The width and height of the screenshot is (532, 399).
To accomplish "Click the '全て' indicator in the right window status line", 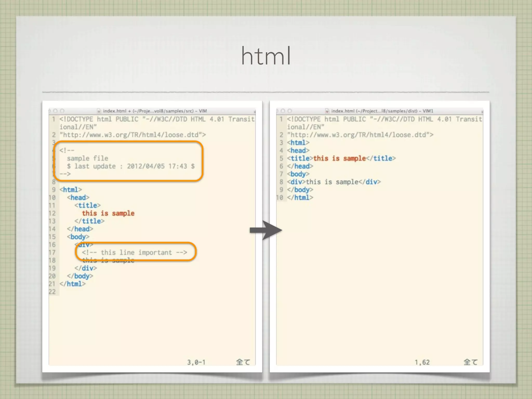I will click(471, 362).
